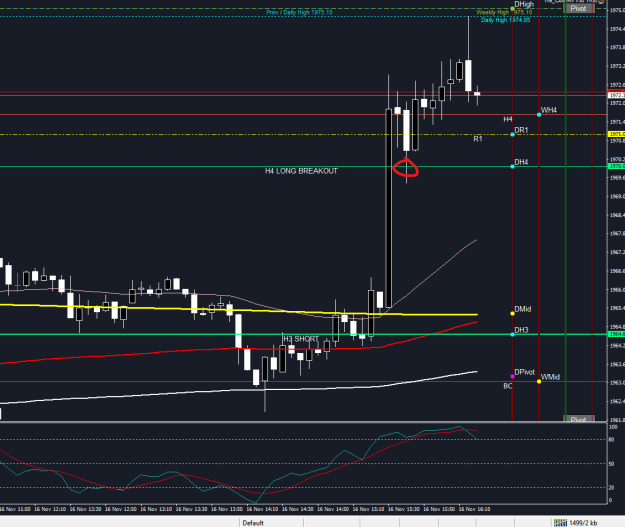625x527 pixels.
Task: Select the DH4 level label
Action: [x=521, y=162]
